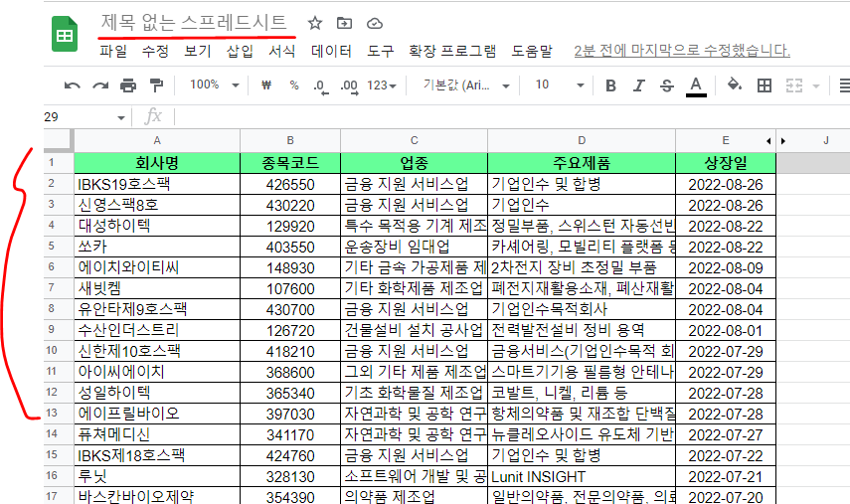The image size is (850, 504).
Task: Select cell 쏘카
Action: (157, 247)
